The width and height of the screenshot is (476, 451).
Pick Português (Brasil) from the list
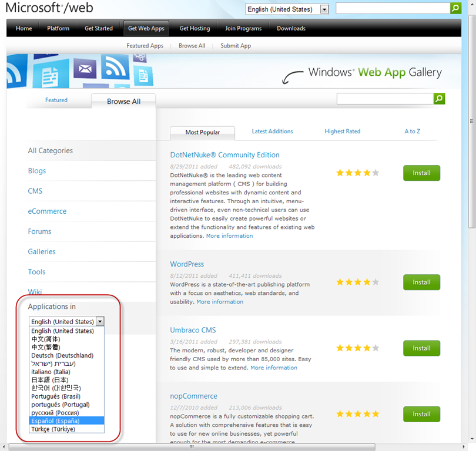[x=67, y=396]
